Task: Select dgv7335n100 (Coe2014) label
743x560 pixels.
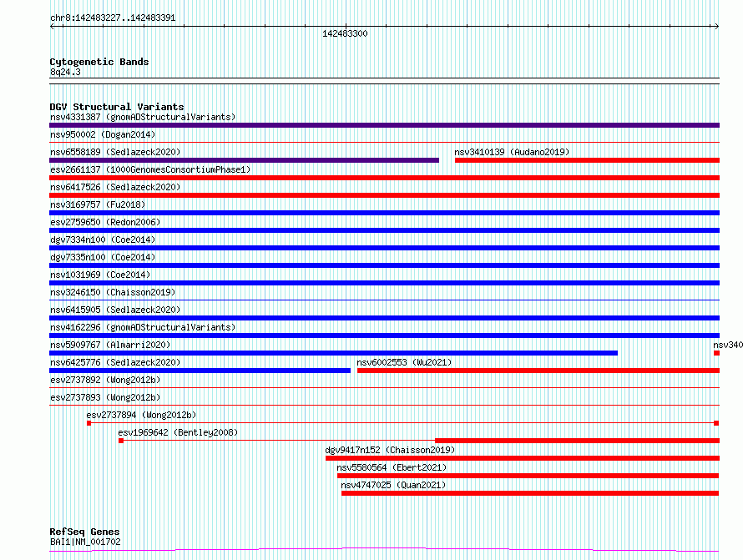Action: click(x=103, y=257)
